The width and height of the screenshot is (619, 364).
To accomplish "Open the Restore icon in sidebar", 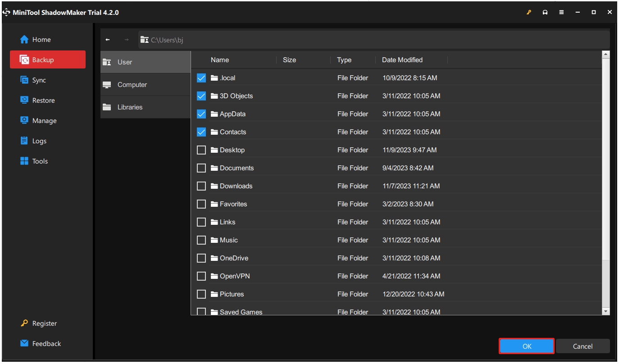I will pyautogui.click(x=24, y=100).
